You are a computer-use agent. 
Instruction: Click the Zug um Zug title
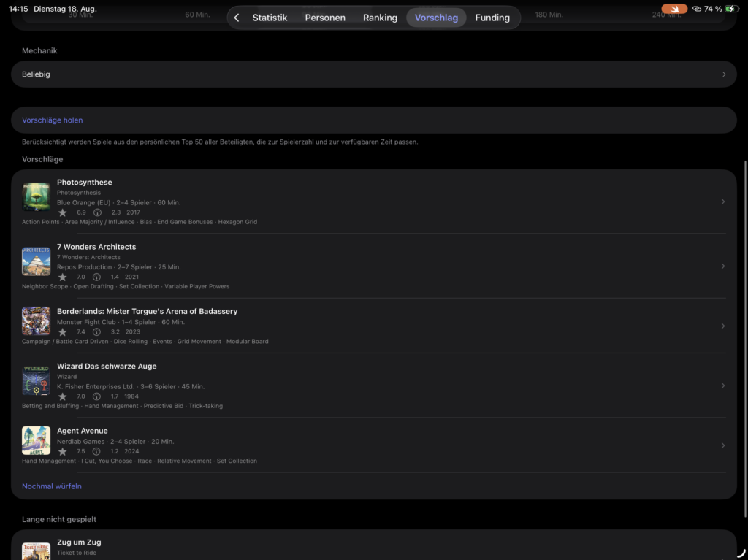[x=79, y=542]
